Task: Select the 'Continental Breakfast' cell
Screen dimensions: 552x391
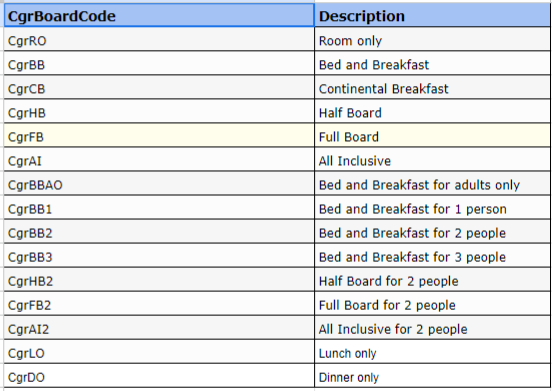Action: tap(432, 89)
